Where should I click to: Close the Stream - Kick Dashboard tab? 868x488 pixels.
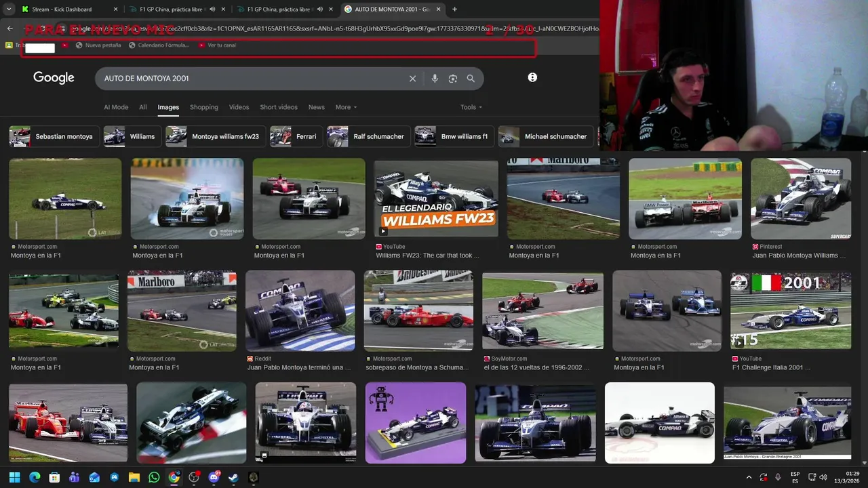click(x=115, y=9)
